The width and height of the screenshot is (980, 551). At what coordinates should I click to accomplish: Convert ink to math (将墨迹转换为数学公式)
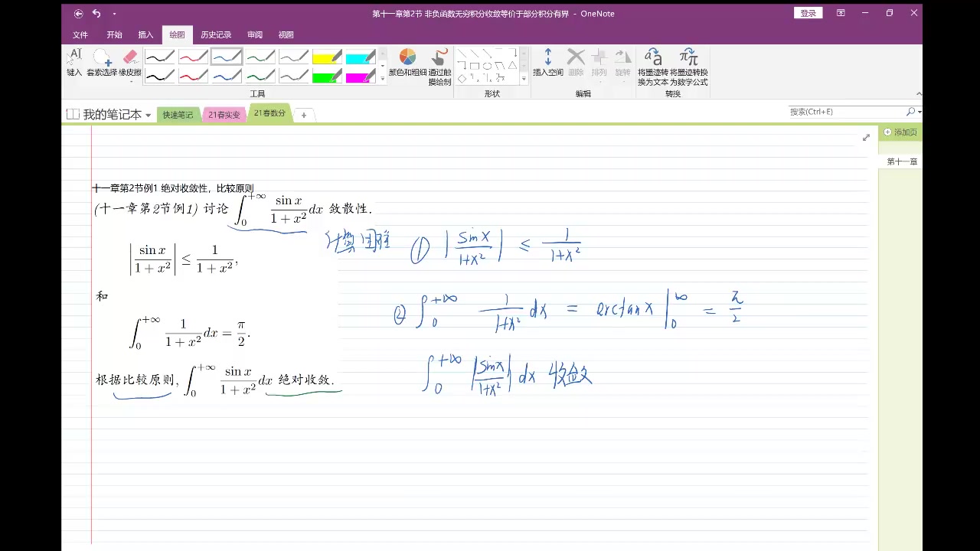689,67
